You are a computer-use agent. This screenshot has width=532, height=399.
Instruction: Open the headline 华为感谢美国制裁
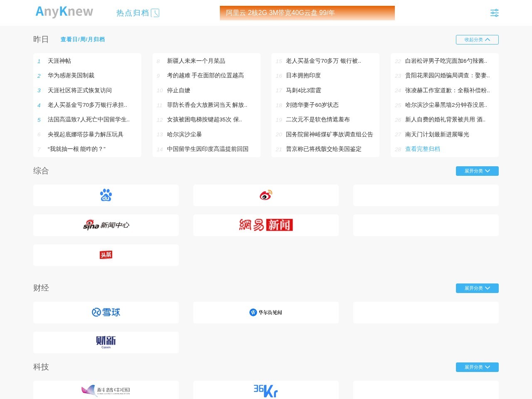point(71,75)
